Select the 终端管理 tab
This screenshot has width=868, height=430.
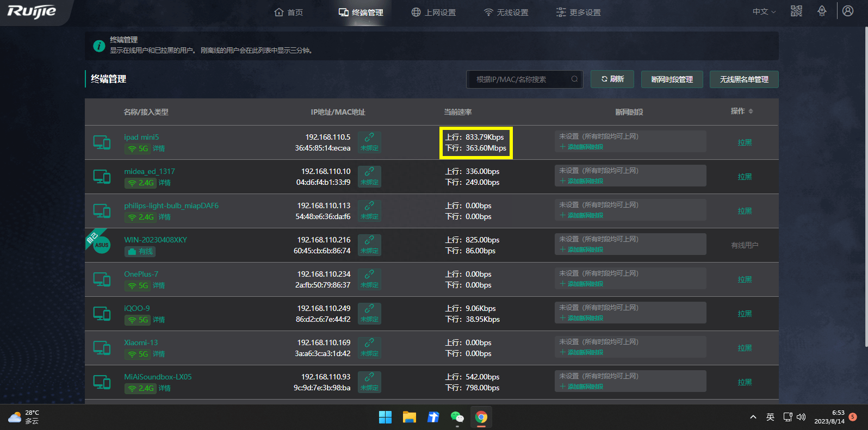tap(361, 12)
